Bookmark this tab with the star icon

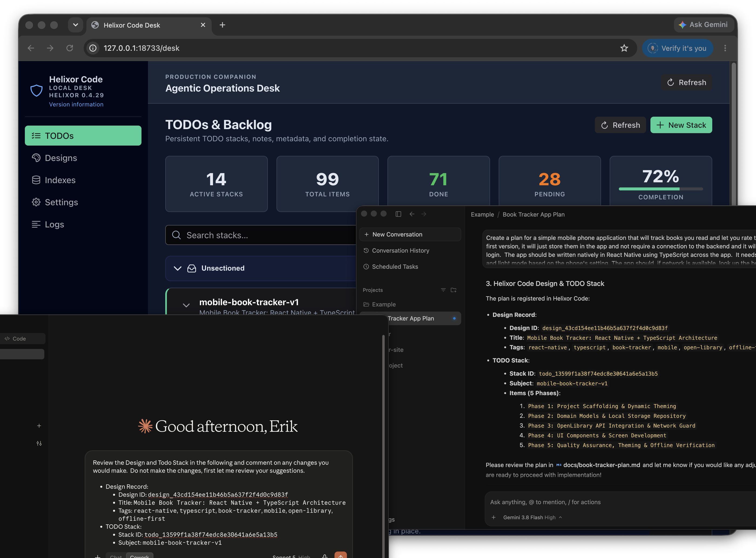(624, 48)
